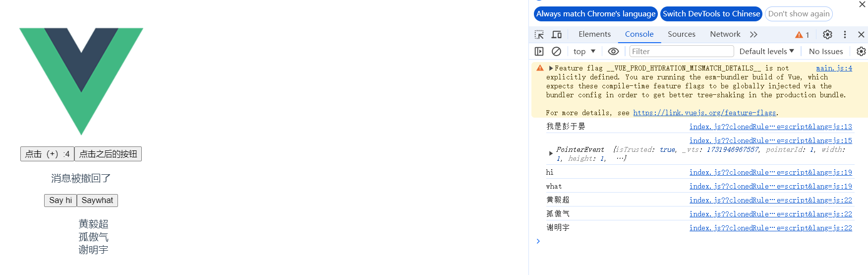Open source link for 黄毅超 log

tap(770, 200)
